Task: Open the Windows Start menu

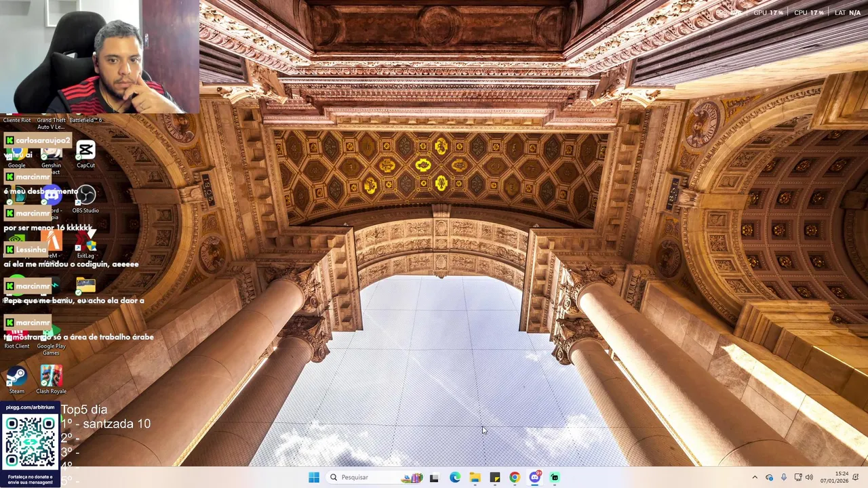Action: coord(314,477)
